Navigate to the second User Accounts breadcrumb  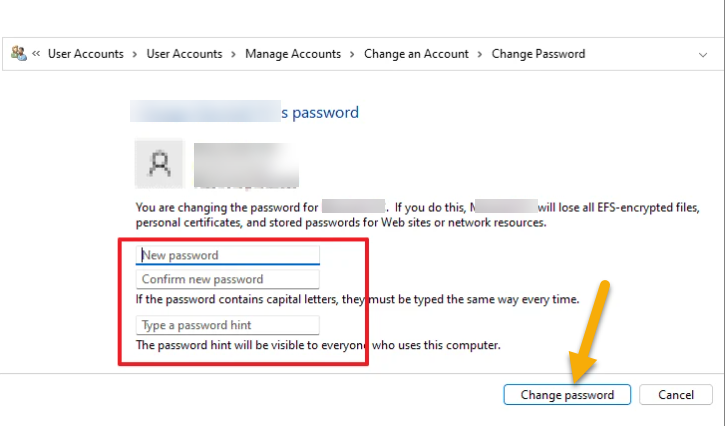click(184, 54)
